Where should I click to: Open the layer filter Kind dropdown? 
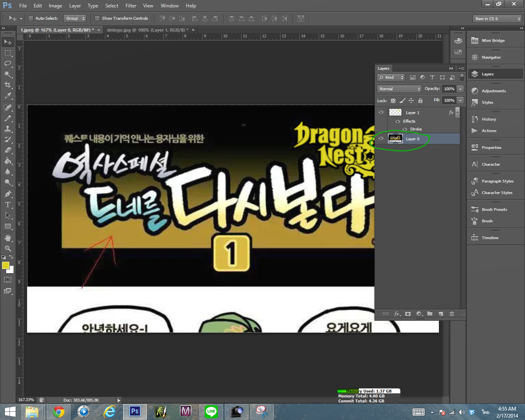coord(391,77)
